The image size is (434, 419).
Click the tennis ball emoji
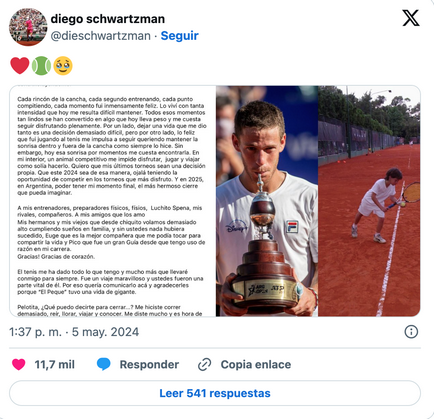[x=41, y=66]
